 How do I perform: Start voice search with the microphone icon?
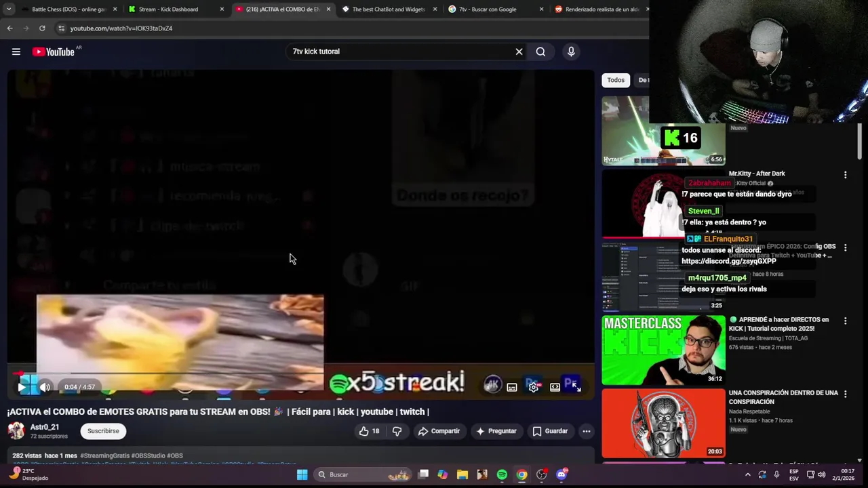571,52
